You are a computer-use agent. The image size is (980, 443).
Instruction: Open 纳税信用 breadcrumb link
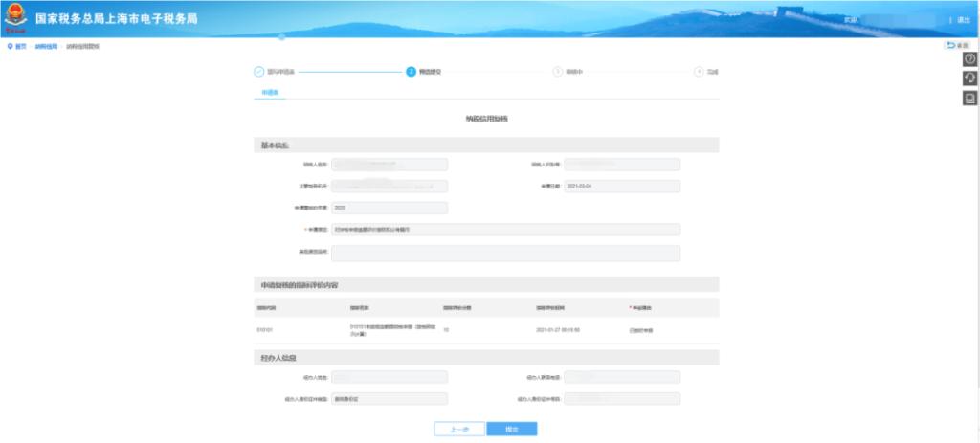point(46,46)
